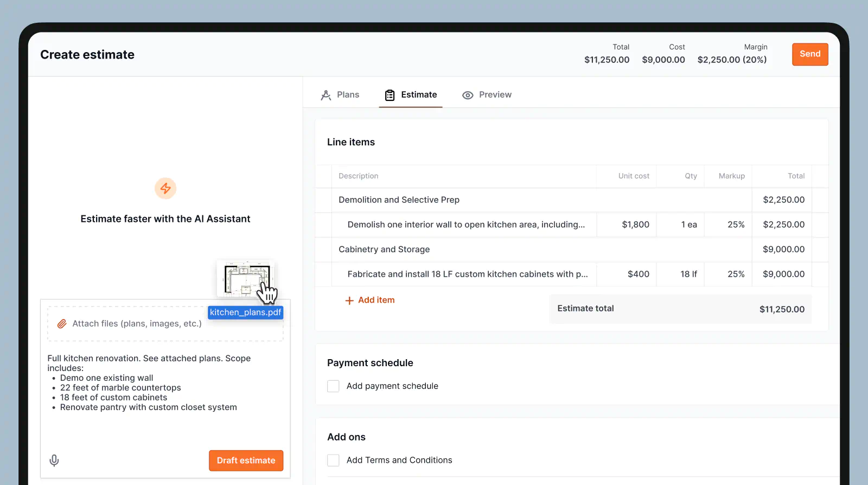Send the estimate
Image resolution: width=868 pixels, height=485 pixels.
tap(810, 54)
